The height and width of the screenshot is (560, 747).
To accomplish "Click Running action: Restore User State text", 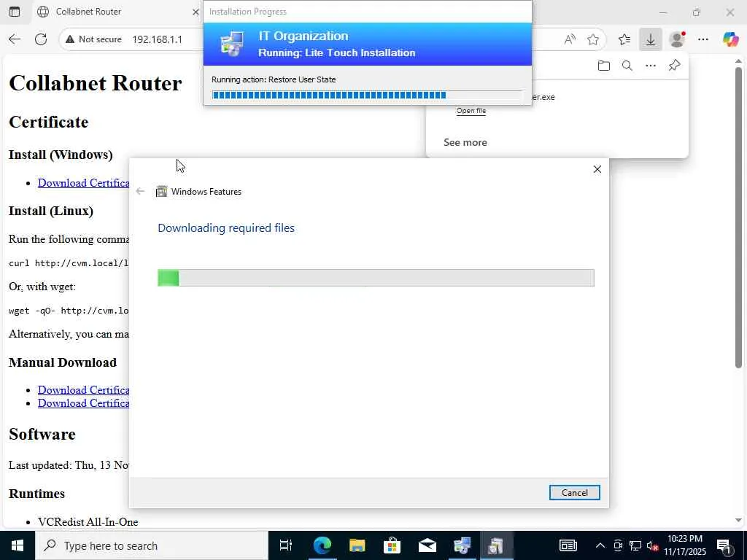I will coord(274,79).
